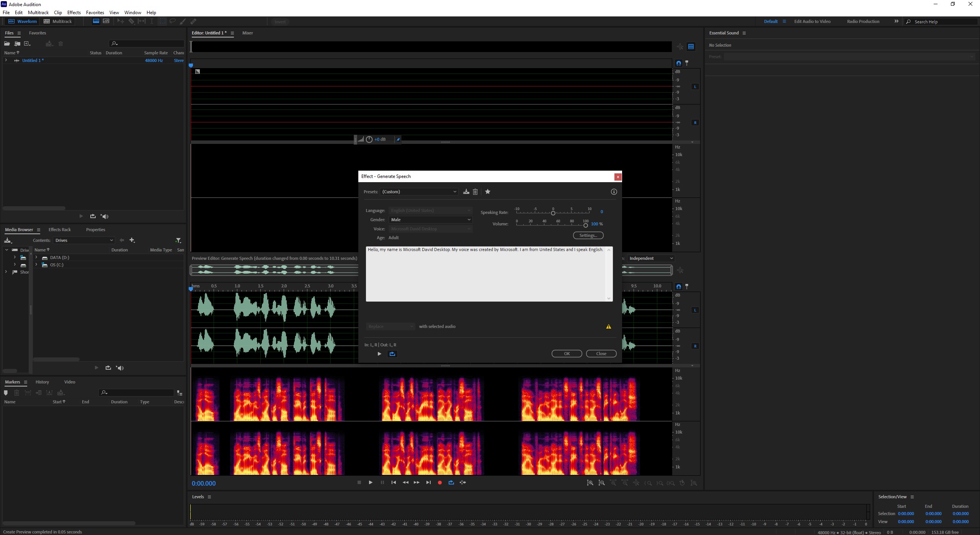
Task: Open the effect info icon in dialog
Action: click(614, 192)
